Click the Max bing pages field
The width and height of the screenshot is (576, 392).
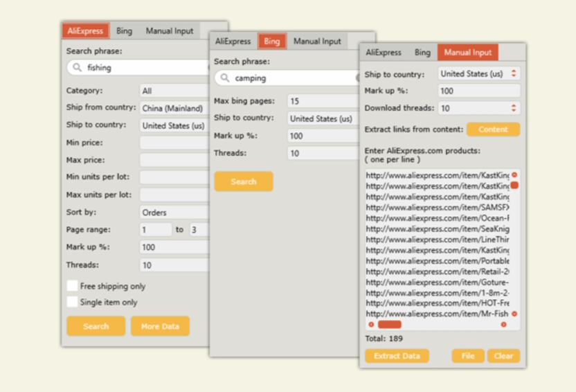(323, 101)
